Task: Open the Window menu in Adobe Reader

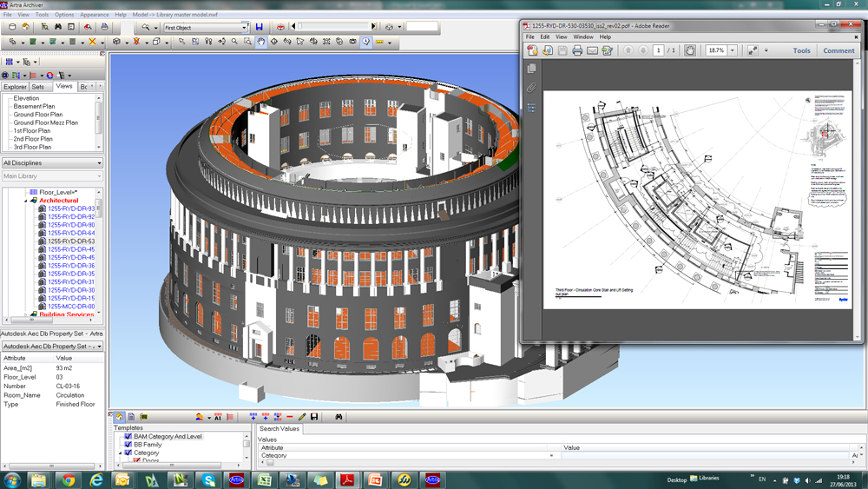Action: click(583, 37)
